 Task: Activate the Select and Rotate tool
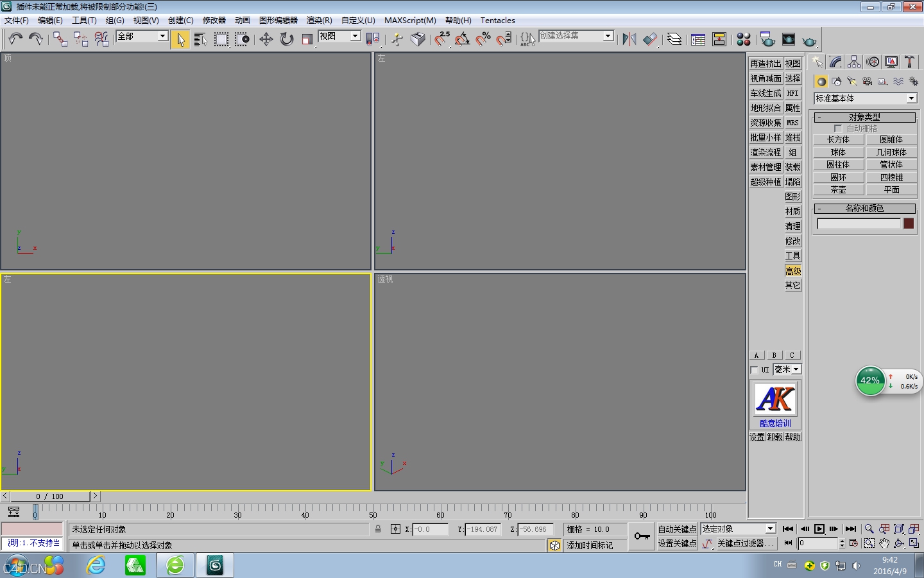[287, 39]
